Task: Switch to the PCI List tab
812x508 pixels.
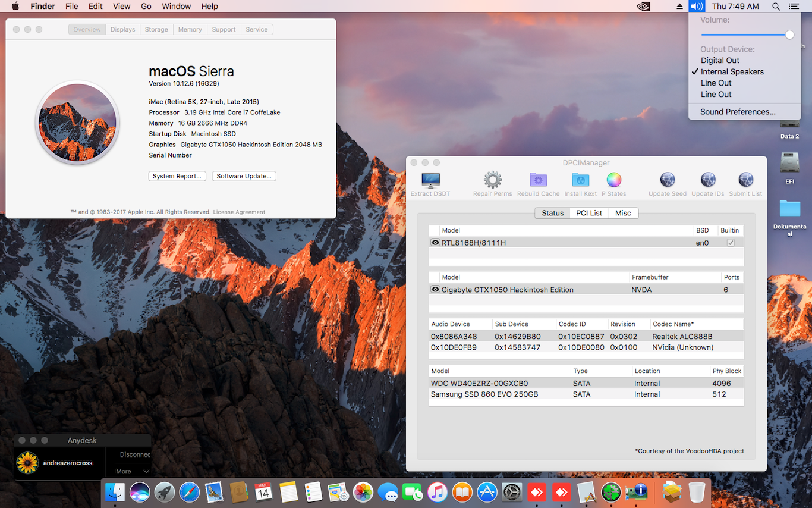Action: [x=588, y=212]
